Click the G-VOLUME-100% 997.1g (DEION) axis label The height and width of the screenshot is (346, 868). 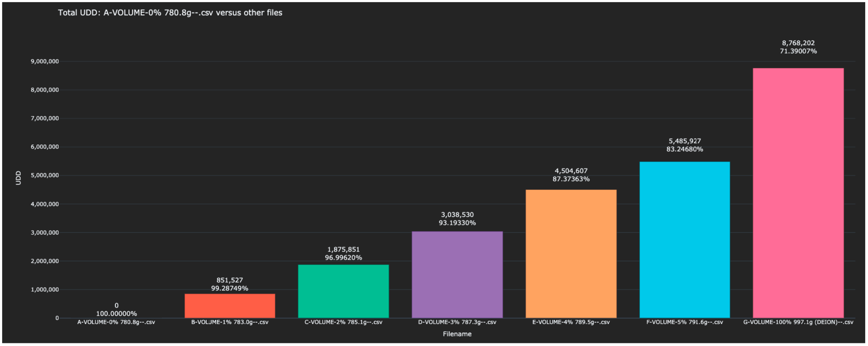point(798,322)
